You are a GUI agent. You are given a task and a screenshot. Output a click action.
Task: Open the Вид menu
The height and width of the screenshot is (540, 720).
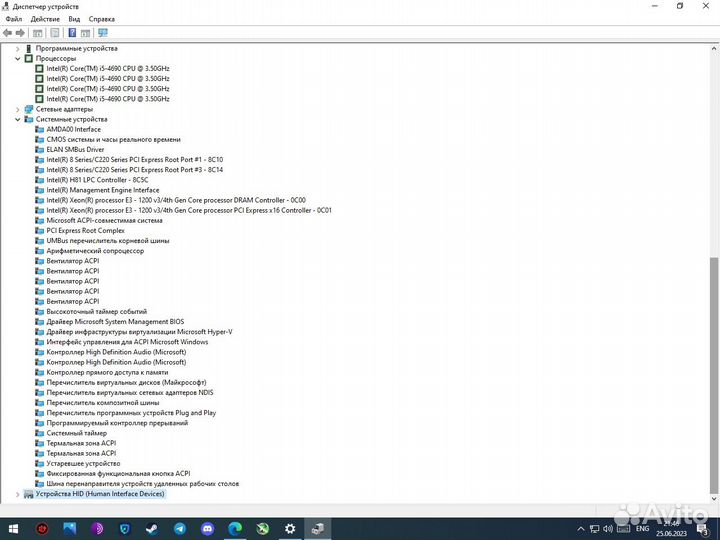74,19
